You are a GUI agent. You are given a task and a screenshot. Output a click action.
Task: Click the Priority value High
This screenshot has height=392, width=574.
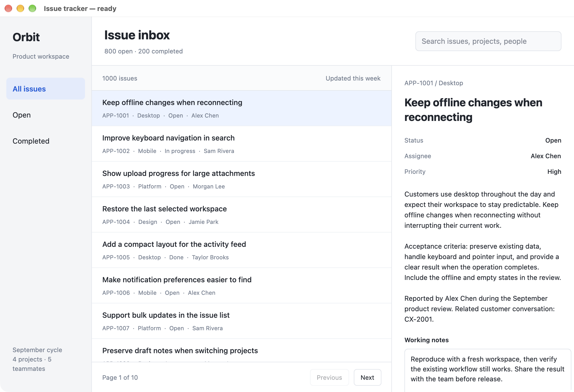pyautogui.click(x=554, y=171)
